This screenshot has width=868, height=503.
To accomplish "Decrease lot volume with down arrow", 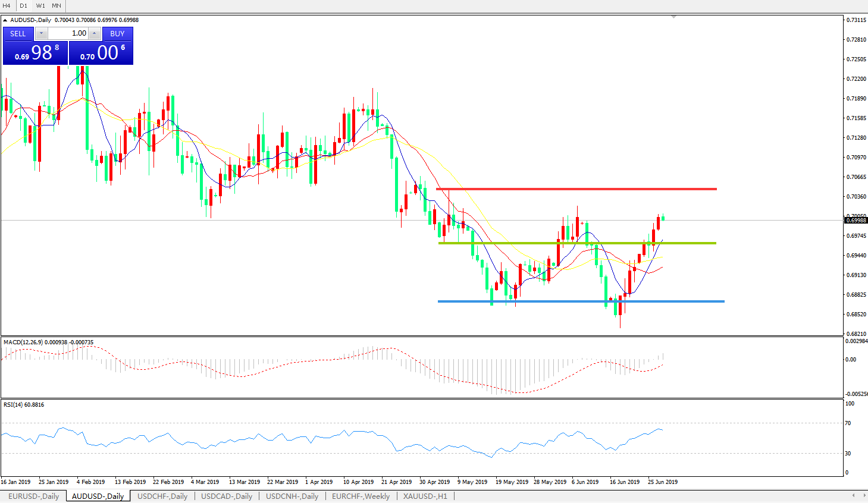I will 41,34.
